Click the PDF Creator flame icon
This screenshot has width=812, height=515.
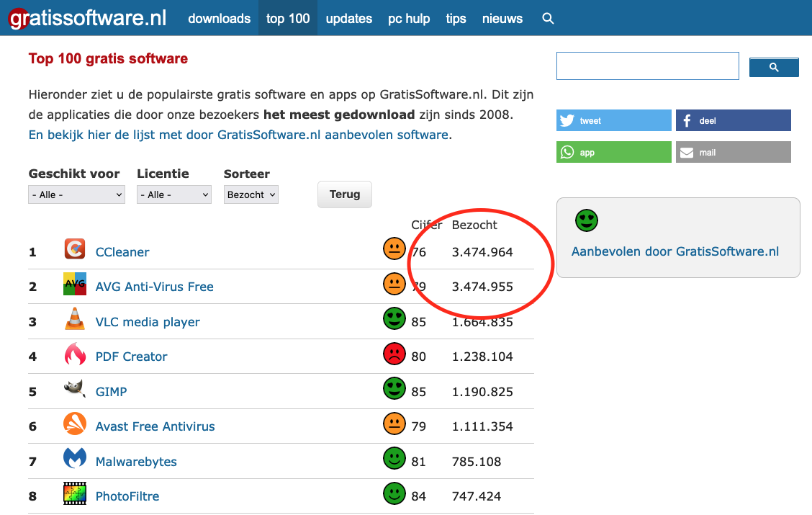pos(75,354)
